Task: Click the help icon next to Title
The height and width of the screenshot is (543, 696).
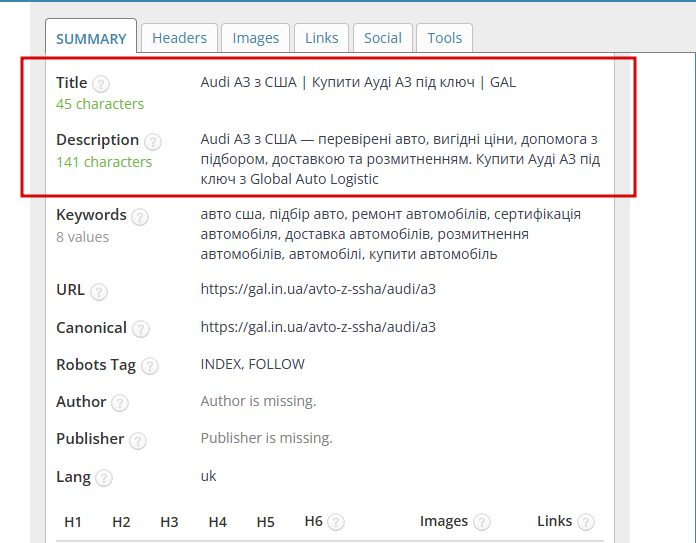Action: (x=101, y=84)
